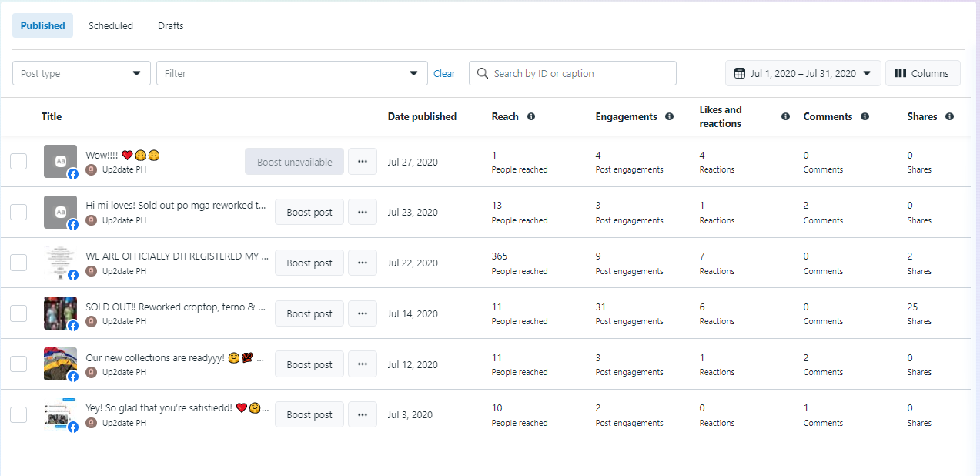
Task: Click the Clear filter link
Action: coord(444,74)
